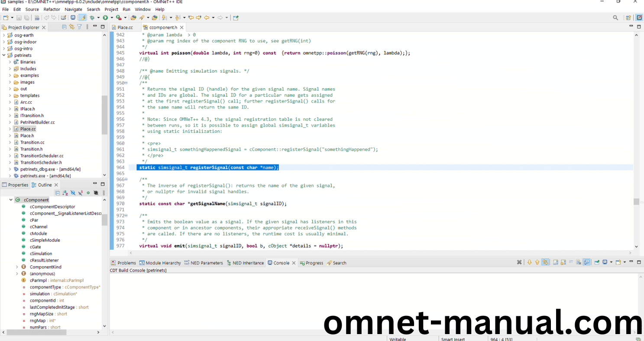Image resolution: width=644 pixels, height=341 pixels.
Task: Click Collapse All in Project Explorer
Action: (x=65, y=27)
